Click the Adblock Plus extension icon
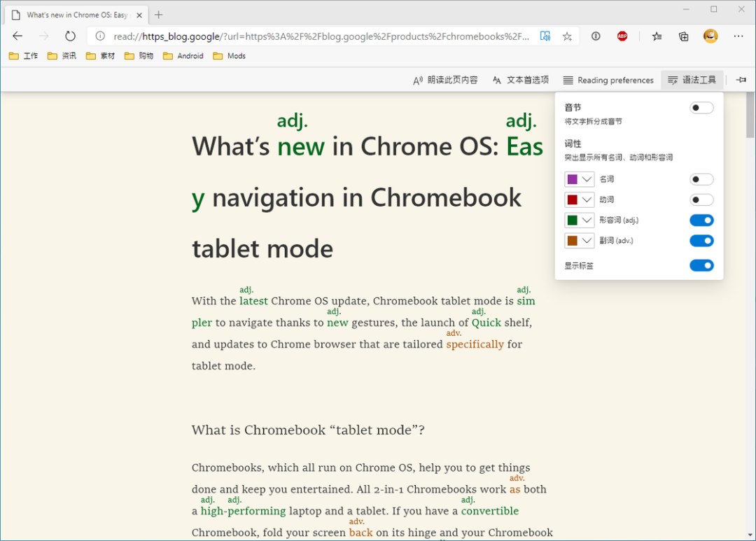Viewport: 756px width, 541px height. click(622, 36)
